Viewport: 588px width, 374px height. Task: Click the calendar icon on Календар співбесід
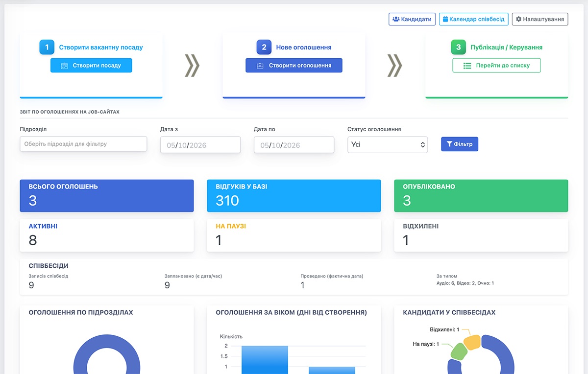[x=445, y=19]
